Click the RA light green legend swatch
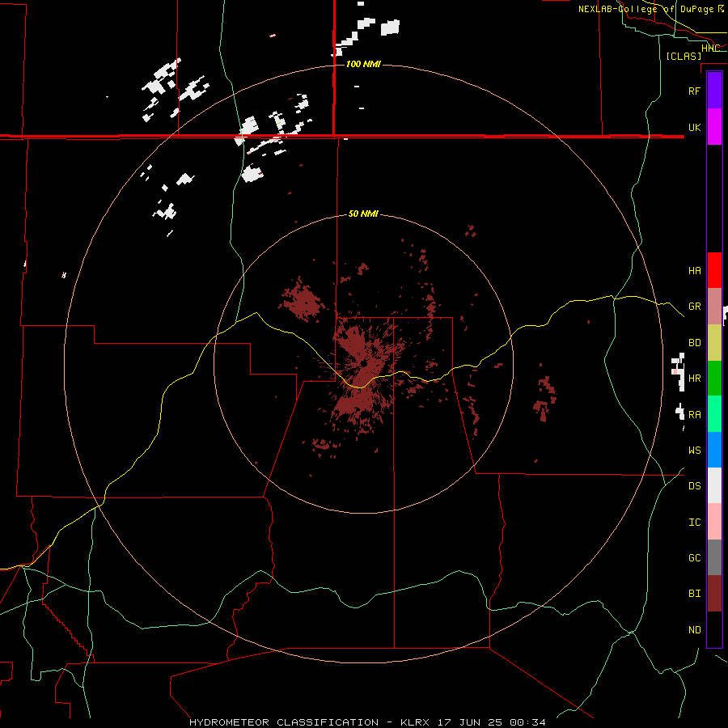Viewport: 728px width, 728px height. 714,414
